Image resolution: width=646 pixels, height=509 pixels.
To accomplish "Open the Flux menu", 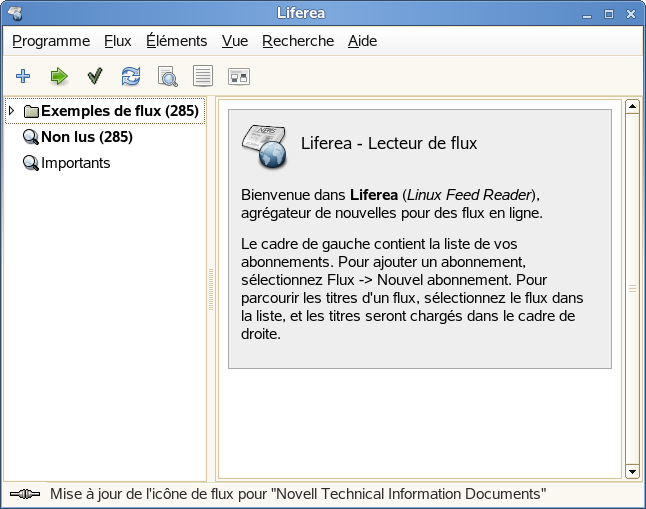I will click(118, 41).
